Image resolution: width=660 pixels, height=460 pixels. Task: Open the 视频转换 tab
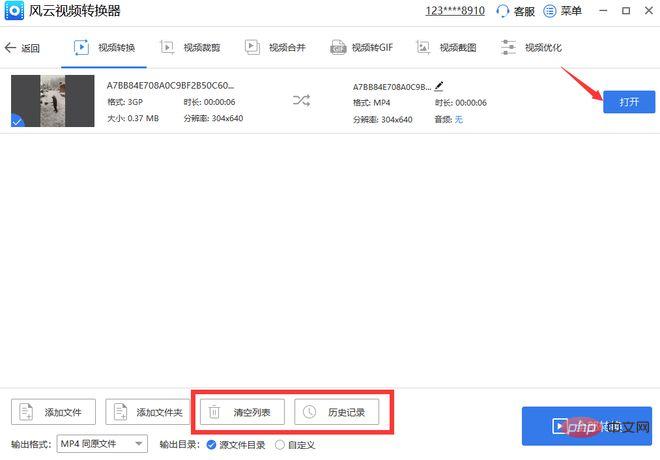(104, 48)
